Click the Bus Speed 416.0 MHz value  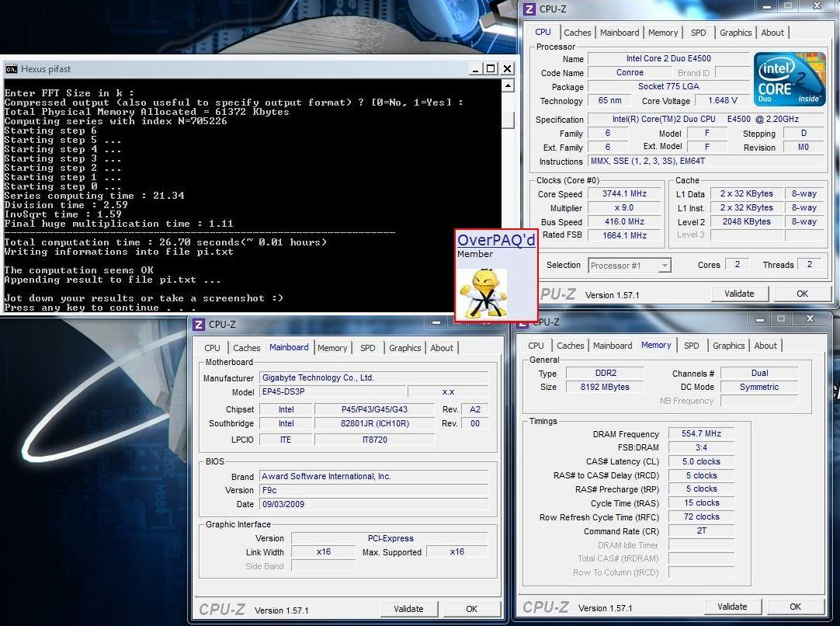[623, 221]
